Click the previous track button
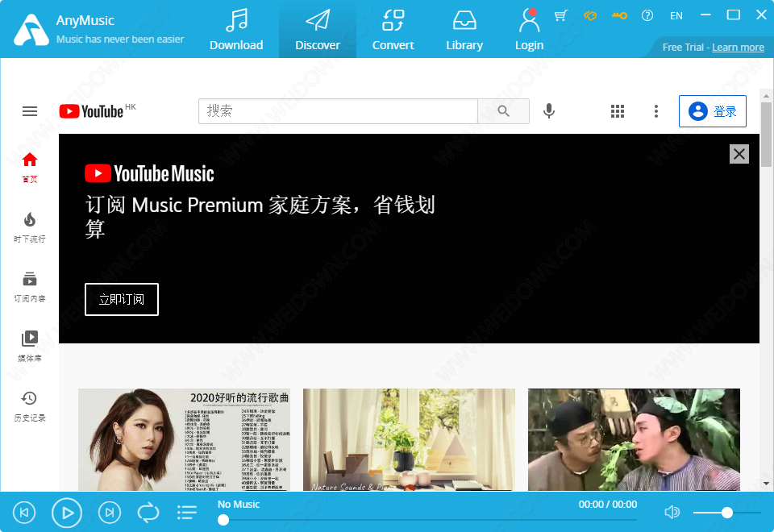774x532 pixels. (24, 513)
